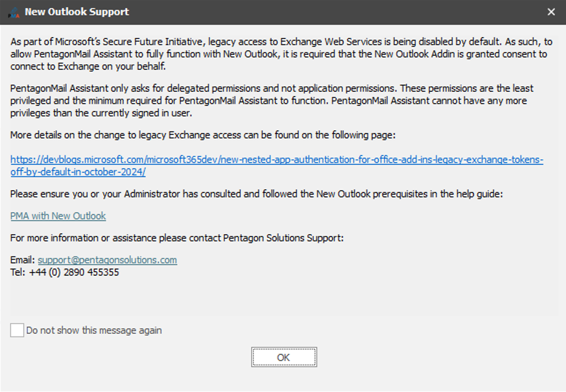Viewport: 566px width, 392px height.
Task: Click the 'For more information or assistance' sentence
Action: point(177,237)
